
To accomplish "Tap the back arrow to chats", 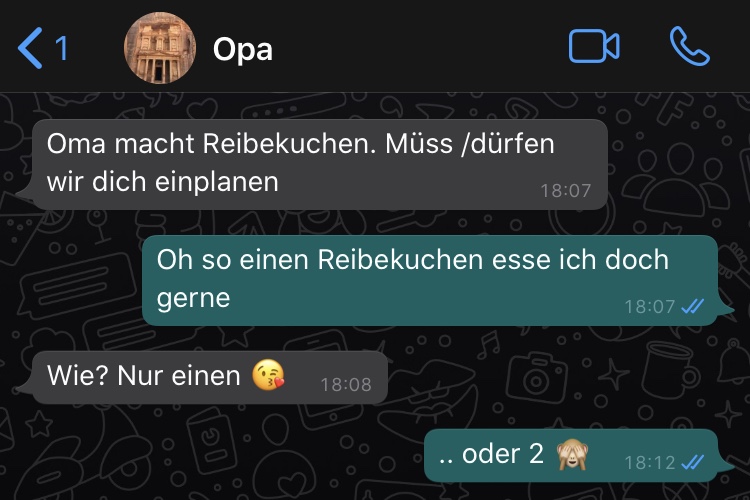I will 30,48.
